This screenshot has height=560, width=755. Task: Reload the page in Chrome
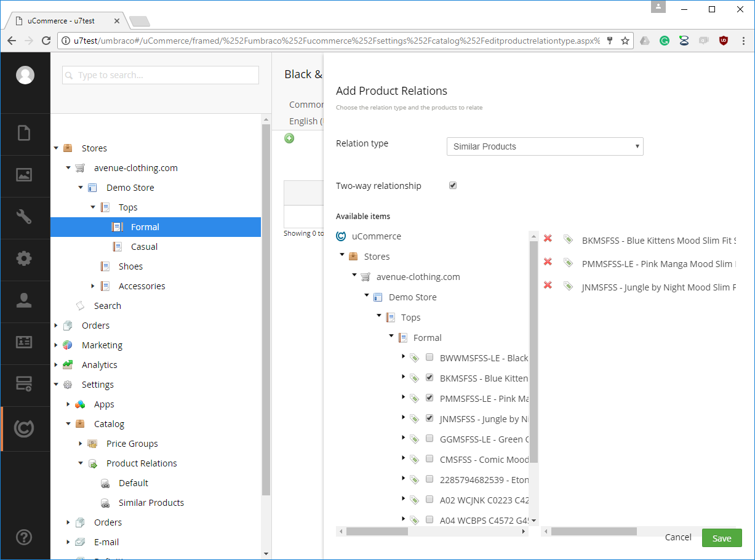coord(46,41)
